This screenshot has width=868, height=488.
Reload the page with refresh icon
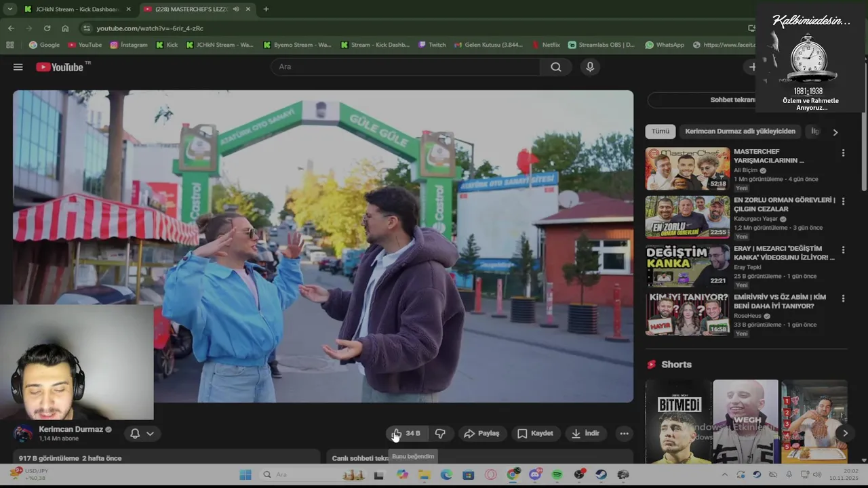tap(47, 28)
